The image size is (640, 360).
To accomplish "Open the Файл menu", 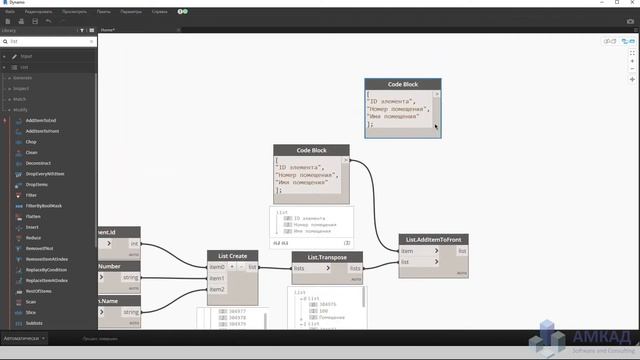I will pyautogui.click(x=10, y=12).
